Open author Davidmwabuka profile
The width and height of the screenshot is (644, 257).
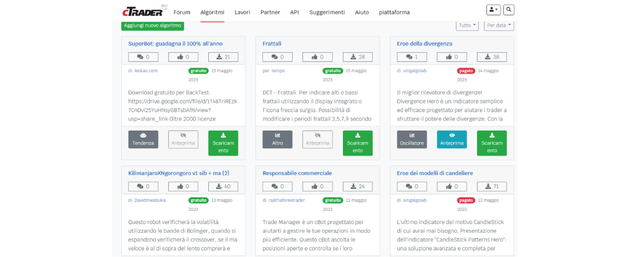150,200
